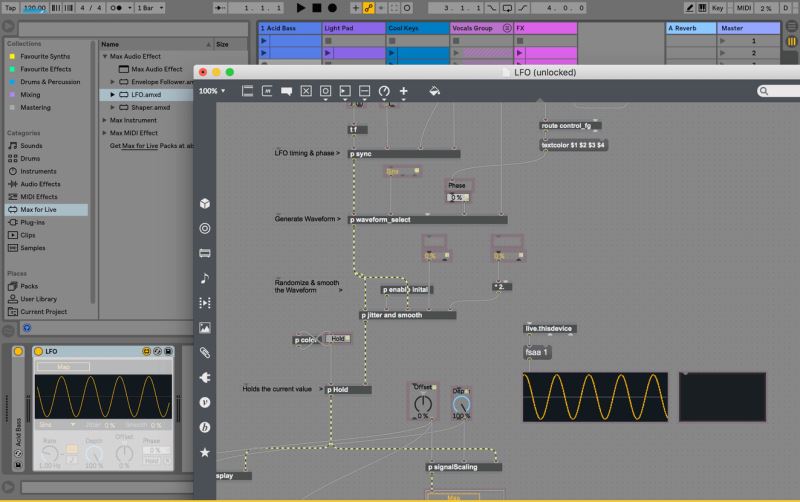Screen dimensions: 800x502
Task: Click the target circle icon in Max sidebar
Action: (205, 229)
